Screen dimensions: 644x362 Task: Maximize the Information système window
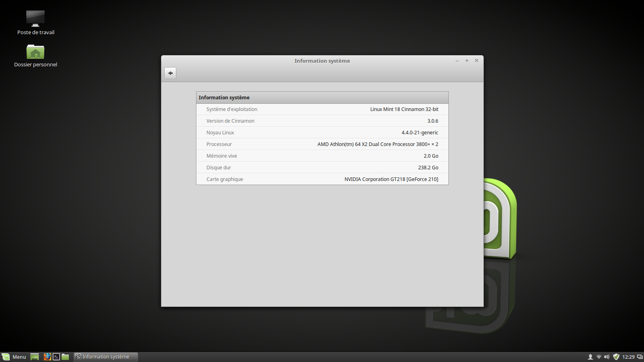coord(467,61)
